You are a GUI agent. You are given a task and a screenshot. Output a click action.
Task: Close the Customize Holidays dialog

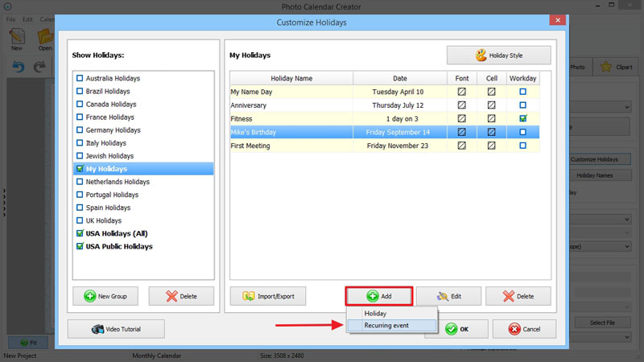coord(557,19)
